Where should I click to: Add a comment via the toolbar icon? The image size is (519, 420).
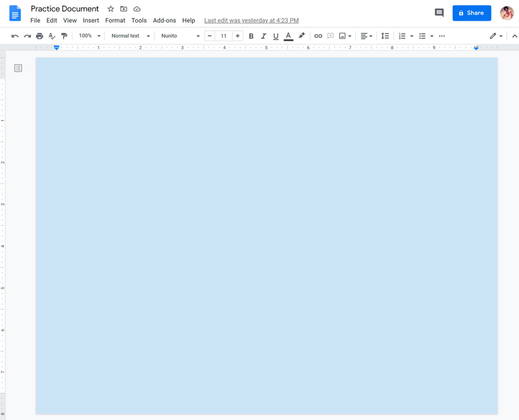[x=330, y=36]
